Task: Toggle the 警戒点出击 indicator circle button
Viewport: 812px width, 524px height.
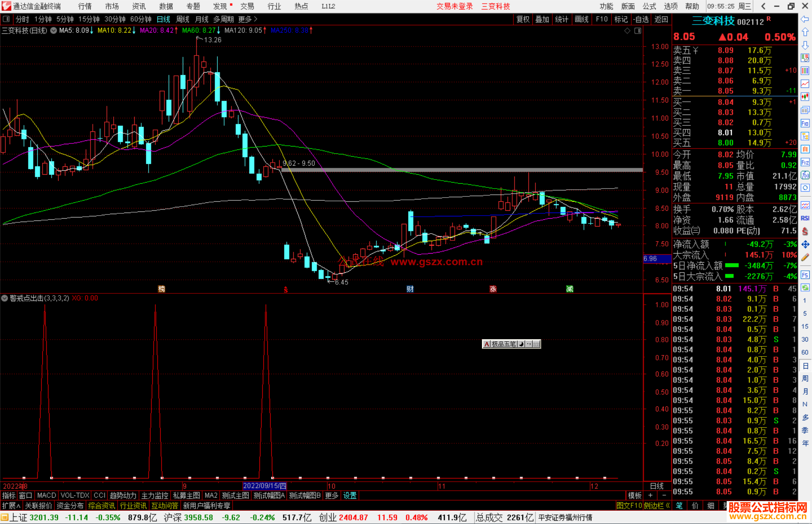Action: pos(5,298)
